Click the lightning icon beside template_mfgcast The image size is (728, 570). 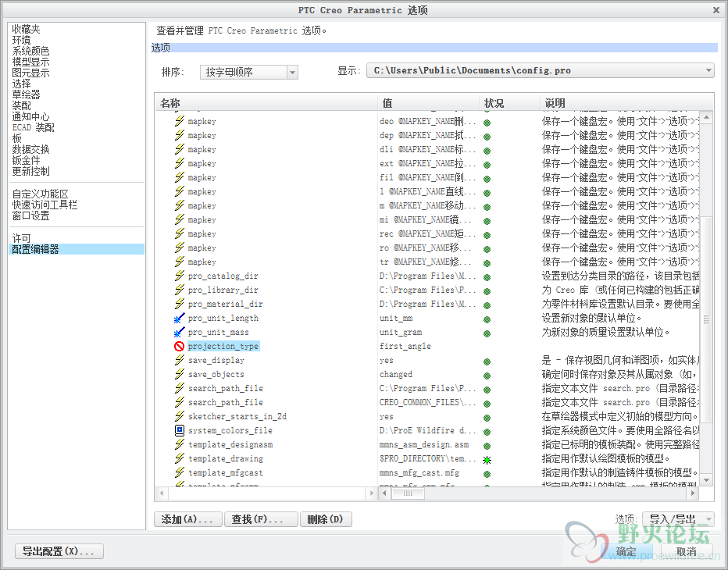click(x=179, y=472)
